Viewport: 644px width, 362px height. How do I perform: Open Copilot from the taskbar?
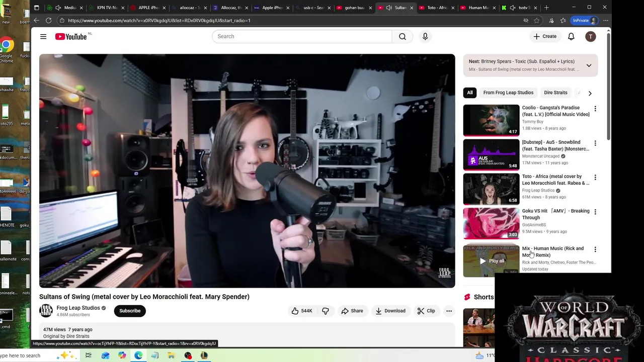pos(122,355)
